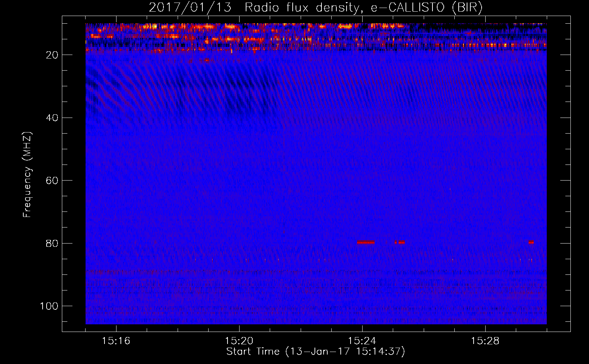This screenshot has width=589, height=364.
Task: Click the '80' frequency tick label
Action: pyautogui.click(x=52, y=244)
